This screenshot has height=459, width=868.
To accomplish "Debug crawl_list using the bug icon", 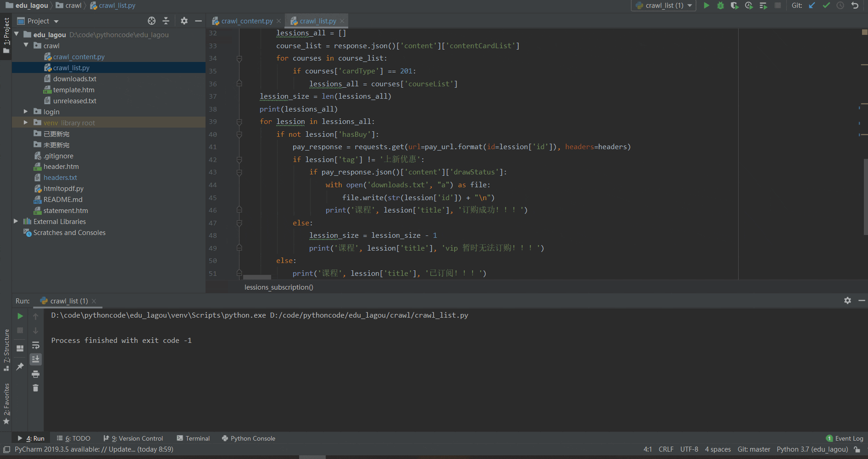I will pos(720,6).
